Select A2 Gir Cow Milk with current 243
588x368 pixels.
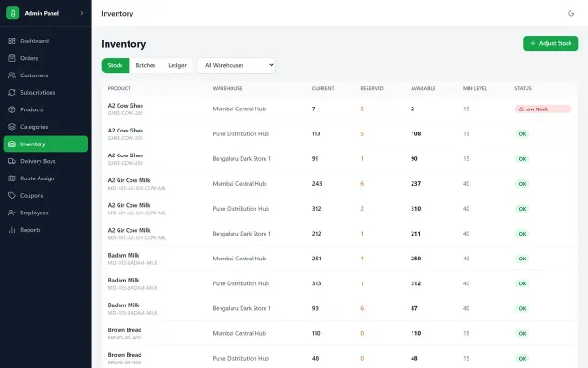click(x=339, y=184)
